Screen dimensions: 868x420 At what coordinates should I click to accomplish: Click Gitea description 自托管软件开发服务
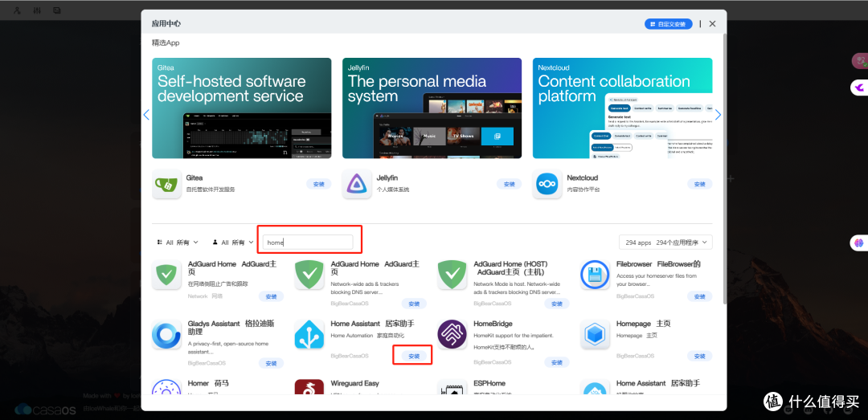pyautogui.click(x=211, y=190)
